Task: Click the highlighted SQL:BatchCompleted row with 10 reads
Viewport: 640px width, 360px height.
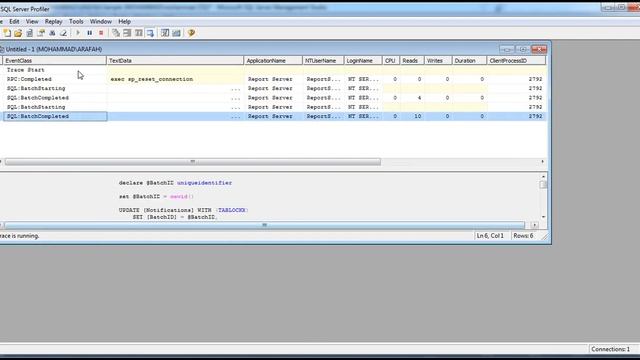Action: tap(273, 116)
